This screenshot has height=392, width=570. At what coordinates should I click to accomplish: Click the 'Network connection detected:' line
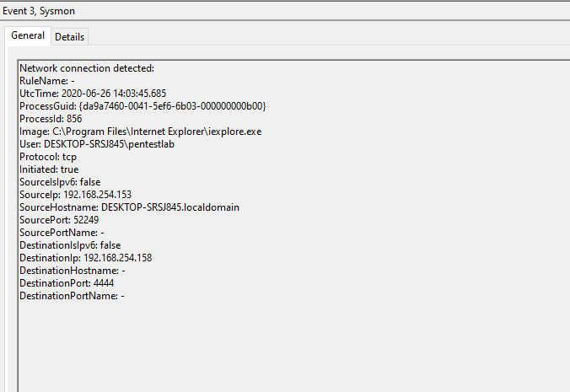(x=87, y=68)
